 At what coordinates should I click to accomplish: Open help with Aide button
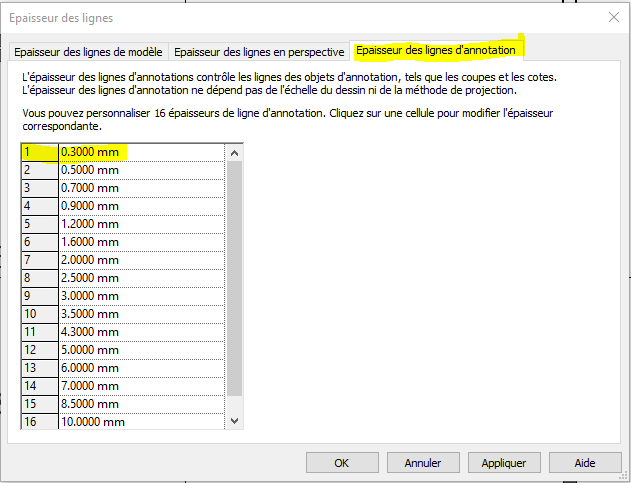(585, 463)
